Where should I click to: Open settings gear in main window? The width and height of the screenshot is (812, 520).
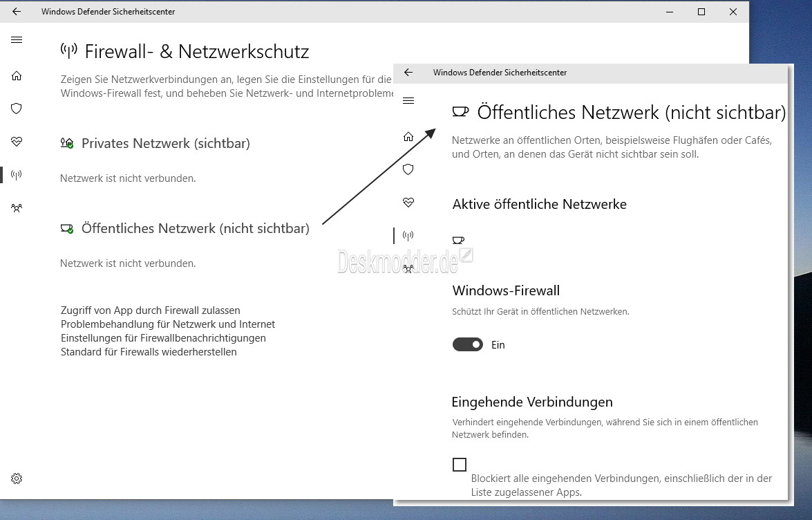[17, 478]
